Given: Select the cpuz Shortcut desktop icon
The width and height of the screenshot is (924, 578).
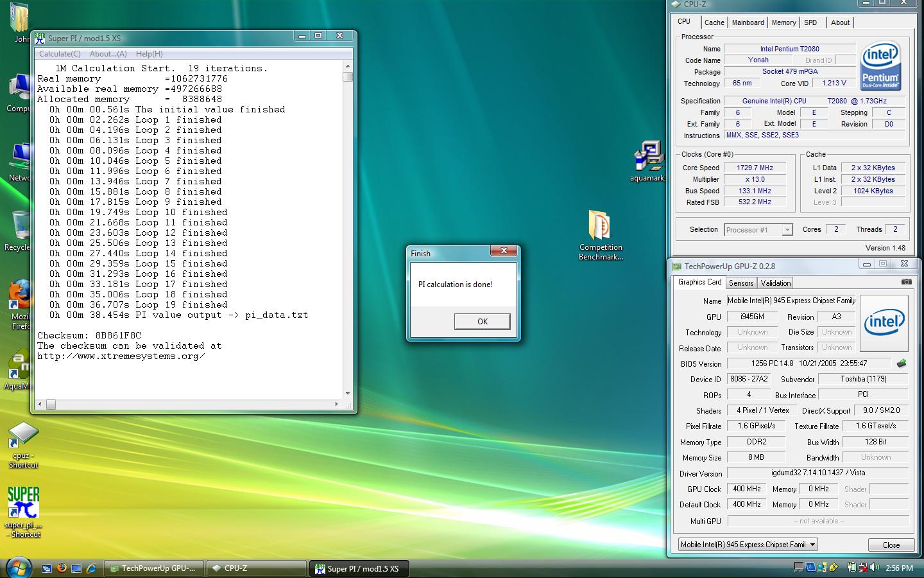Looking at the screenshot, I should (x=23, y=445).
